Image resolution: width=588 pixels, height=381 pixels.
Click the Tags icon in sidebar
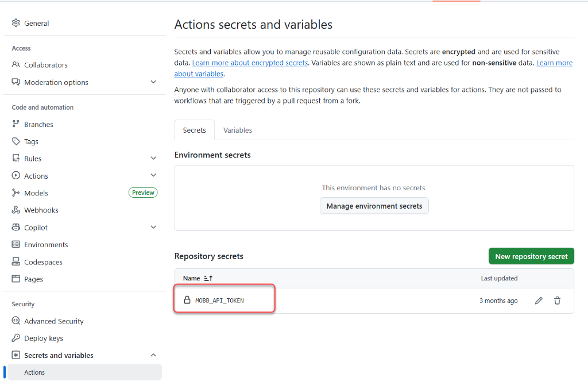pos(16,141)
